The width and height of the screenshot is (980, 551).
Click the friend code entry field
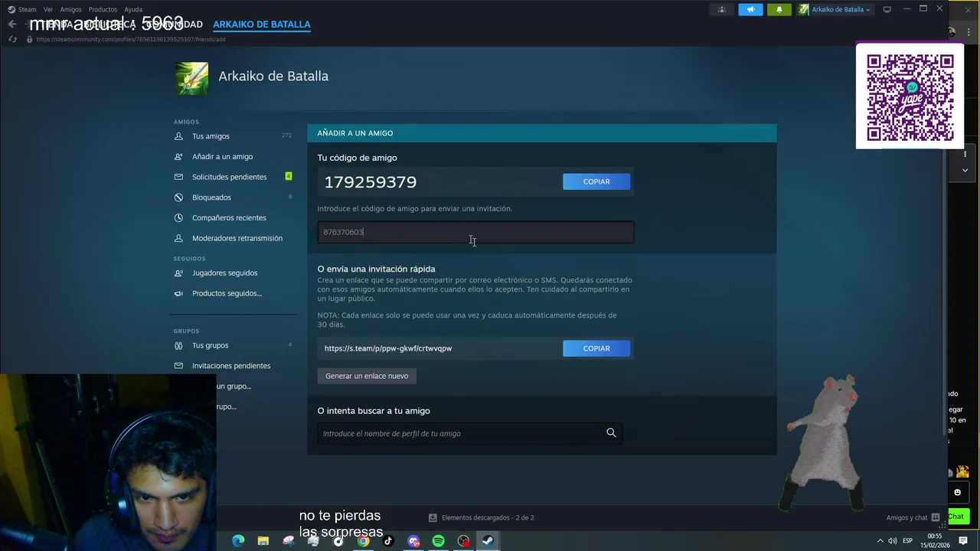[x=475, y=232]
